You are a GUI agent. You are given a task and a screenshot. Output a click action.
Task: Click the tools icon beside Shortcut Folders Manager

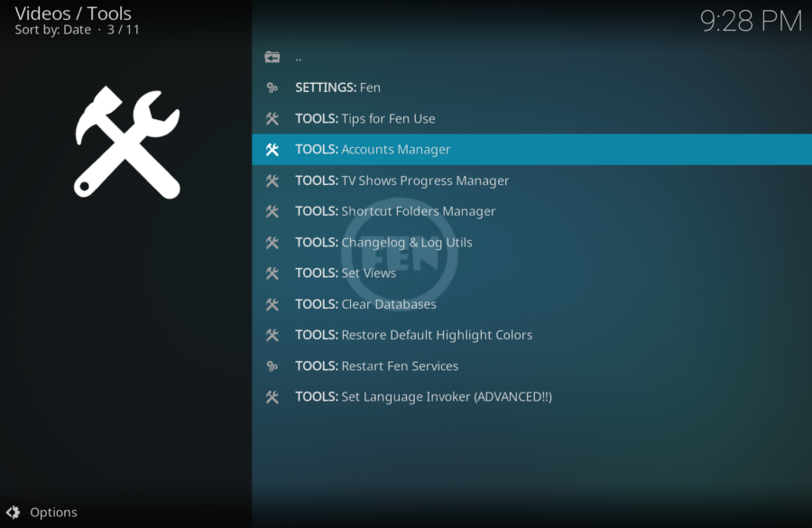point(272,211)
